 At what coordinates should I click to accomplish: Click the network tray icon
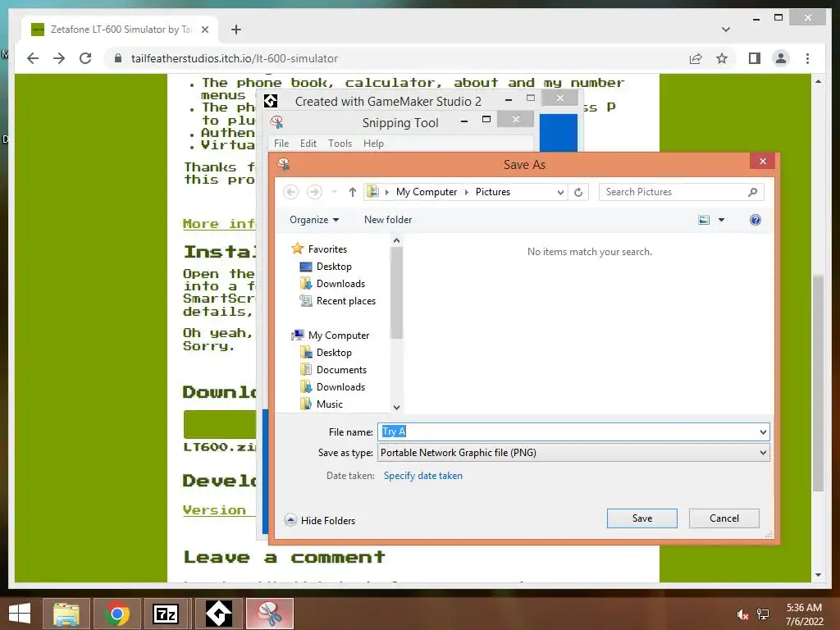pos(763,615)
